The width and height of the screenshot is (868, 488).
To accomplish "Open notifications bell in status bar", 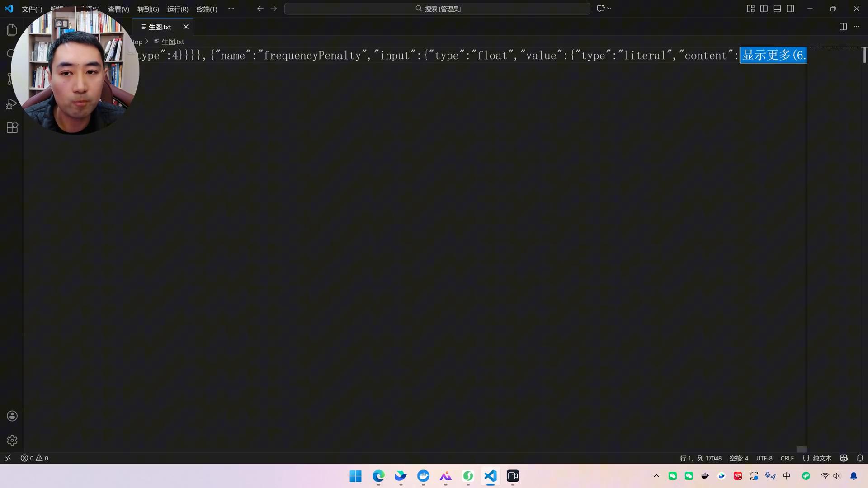I will [860, 458].
